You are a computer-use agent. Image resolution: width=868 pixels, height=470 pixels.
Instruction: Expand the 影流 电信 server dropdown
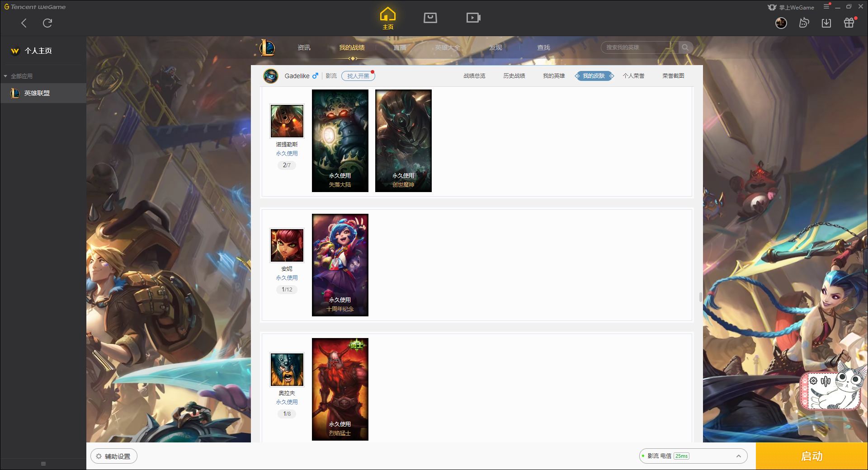[693, 456]
